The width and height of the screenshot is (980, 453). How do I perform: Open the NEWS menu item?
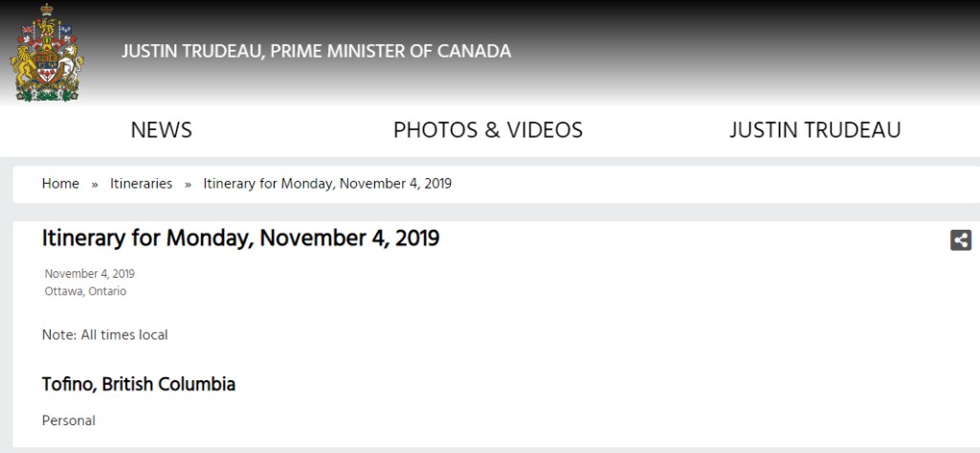point(161,130)
